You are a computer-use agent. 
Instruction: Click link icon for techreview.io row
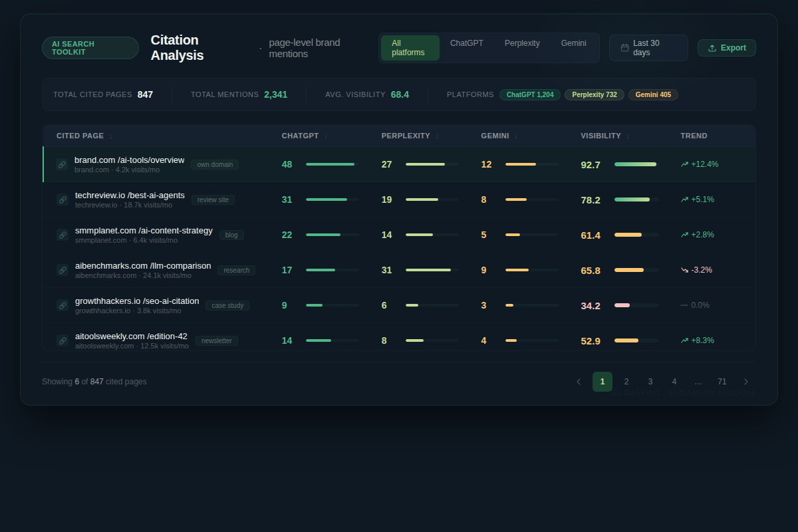63,199
